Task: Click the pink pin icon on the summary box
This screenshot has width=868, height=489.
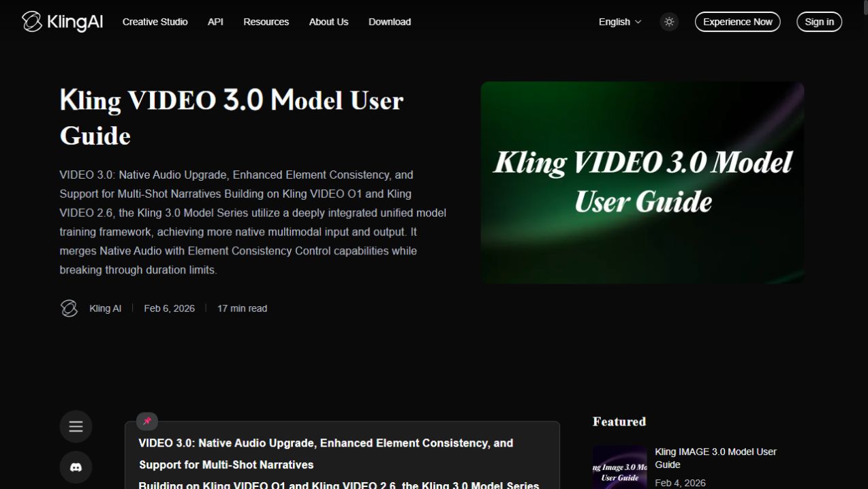Action: pyautogui.click(x=147, y=421)
